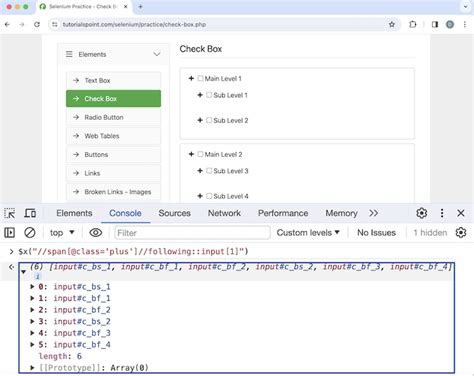Collapse the Elements sidebar section chevron

(x=157, y=54)
